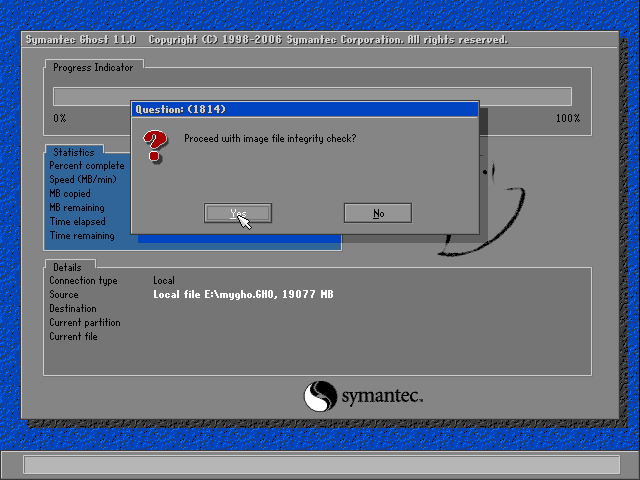The image size is (640, 480).
Task: Click the 0% progress label
Action: pos(60,118)
